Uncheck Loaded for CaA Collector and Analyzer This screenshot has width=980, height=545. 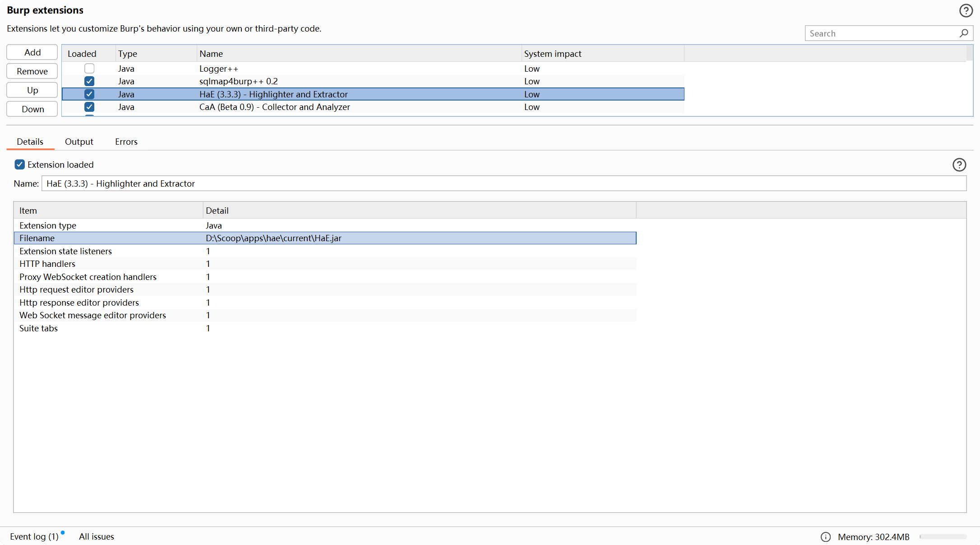pyautogui.click(x=89, y=107)
